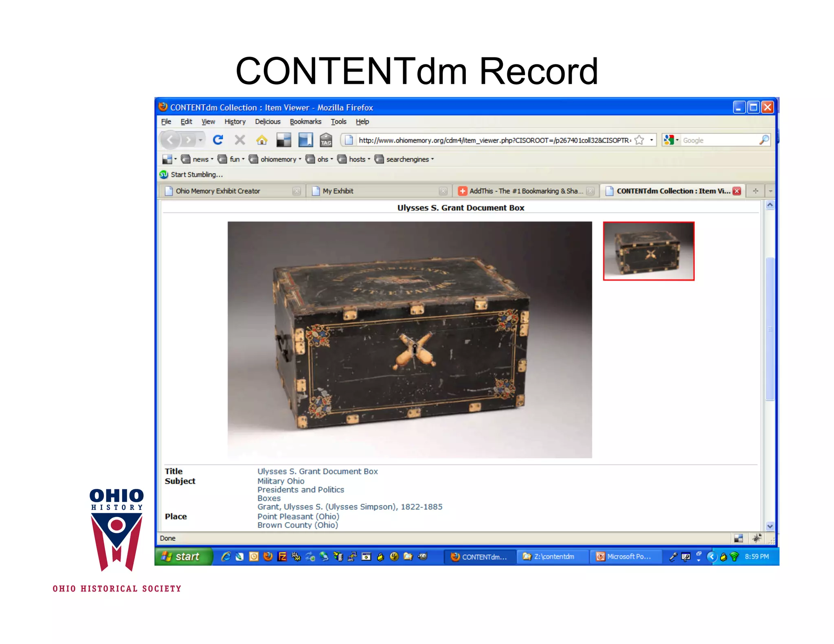Screen dimensions: 834x644
Task: Open the search engine selector dropdown
Action: click(671, 140)
